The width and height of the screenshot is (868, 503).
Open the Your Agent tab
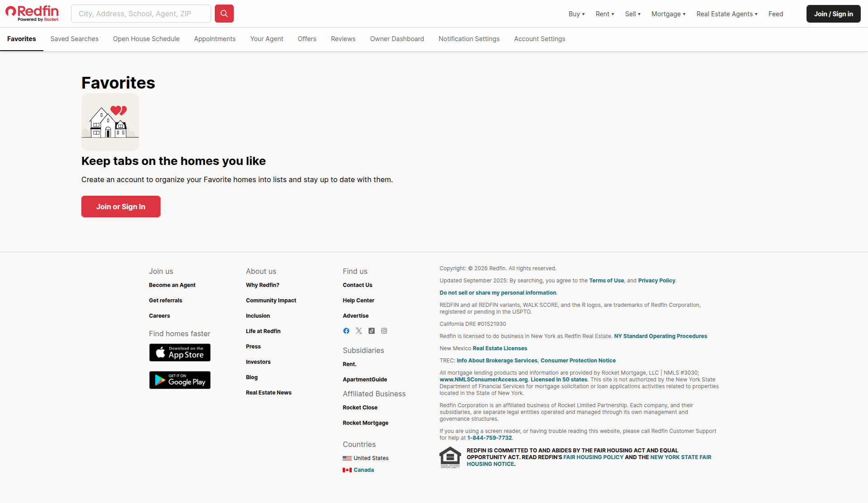267,39
